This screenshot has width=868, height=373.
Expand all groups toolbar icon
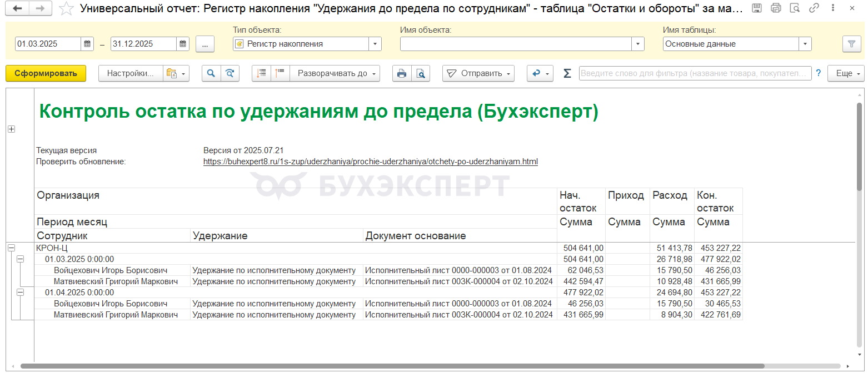coord(280,73)
